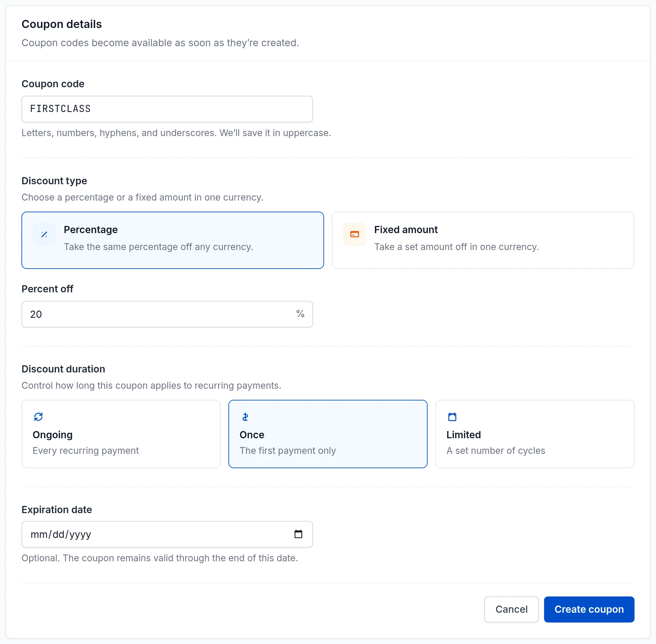The height and width of the screenshot is (644, 656).
Task: Click 'Every recurring payment' description text
Action: [86, 451]
